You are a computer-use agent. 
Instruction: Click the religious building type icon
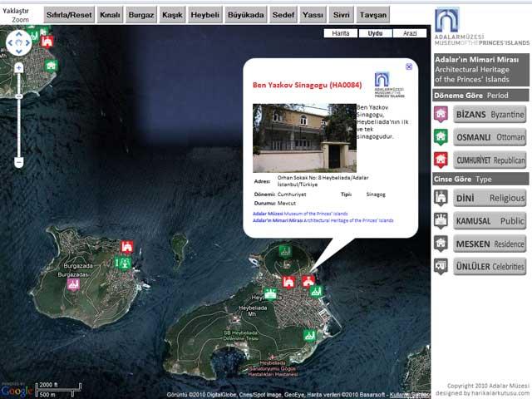(441, 198)
